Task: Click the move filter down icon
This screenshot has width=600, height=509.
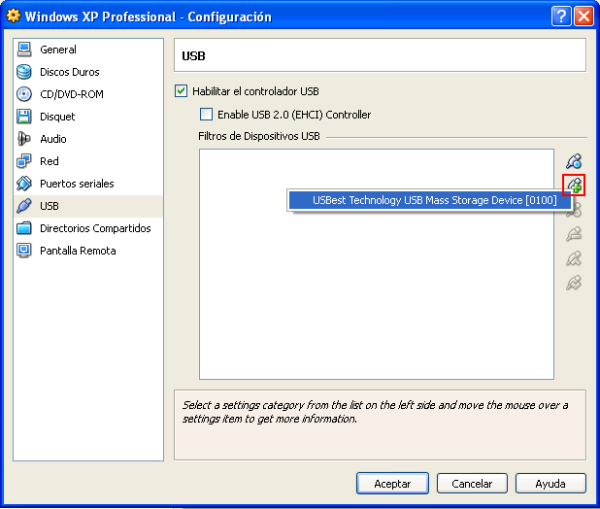Action: point(573,283)
